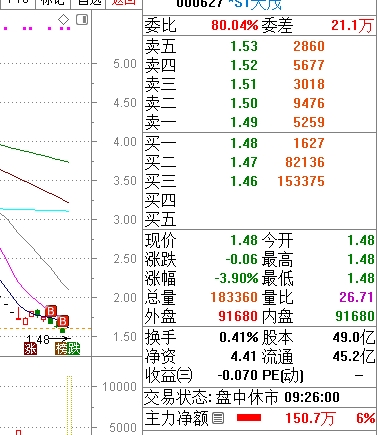Select the 买一 volume 1627
377x435 pixels.
tap(309, 143)
